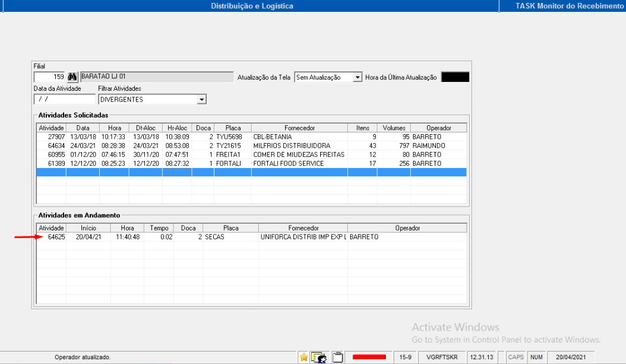Click the BARATAO LJ 01 name field

pyautogui.click(x=157, y=77)
